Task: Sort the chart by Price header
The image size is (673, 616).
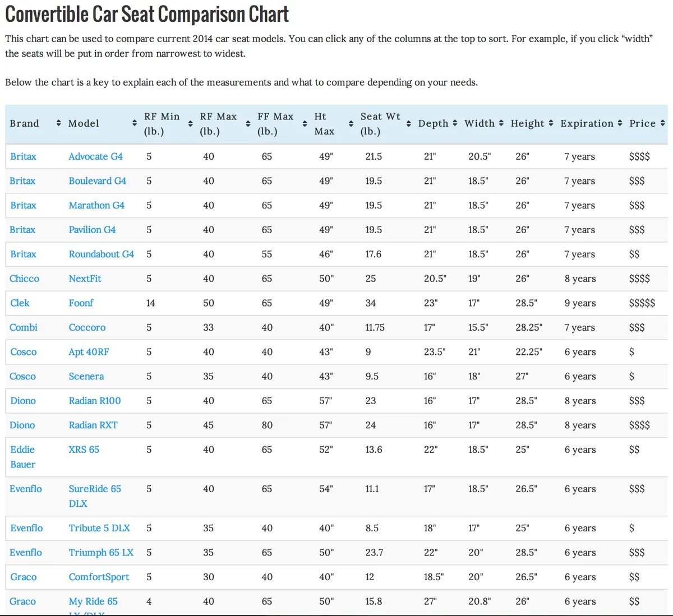Action: 642,123
